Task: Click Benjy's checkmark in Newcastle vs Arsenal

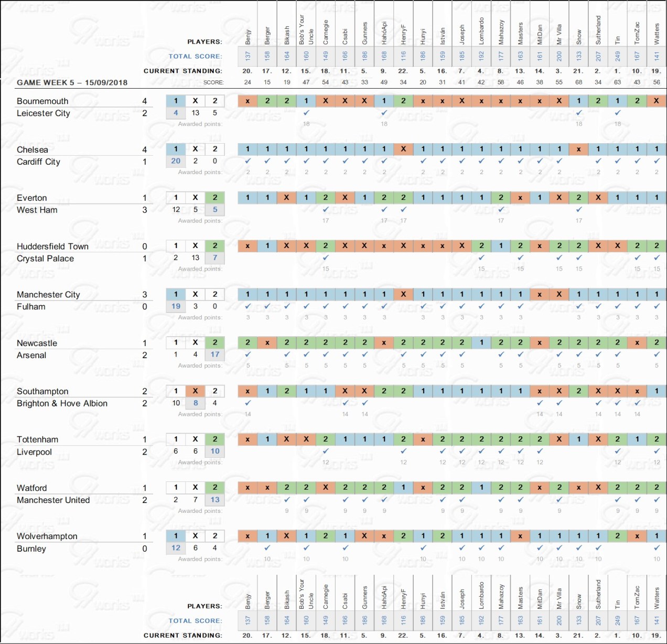Action: point(248,355)
